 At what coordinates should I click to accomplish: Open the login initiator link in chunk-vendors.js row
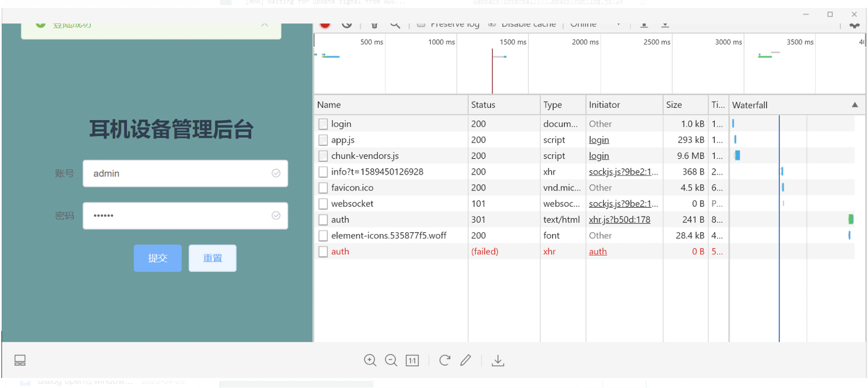pyautogui.click(x=599, y=156)
